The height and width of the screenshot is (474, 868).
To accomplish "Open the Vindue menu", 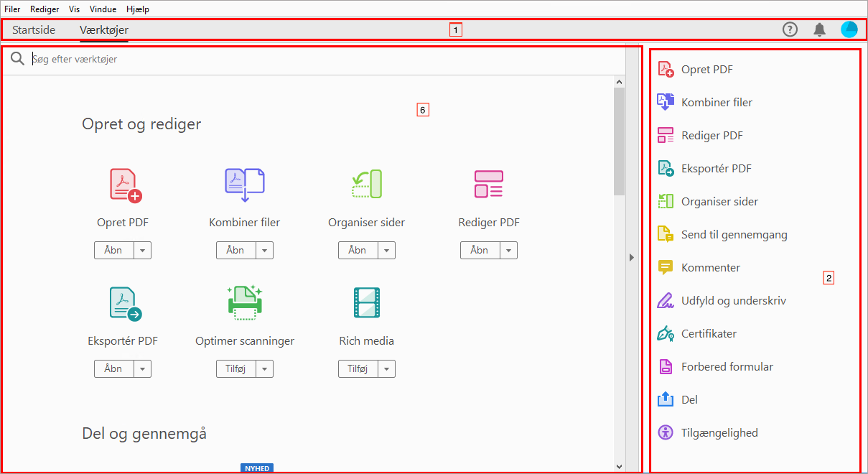I will 103,9.
